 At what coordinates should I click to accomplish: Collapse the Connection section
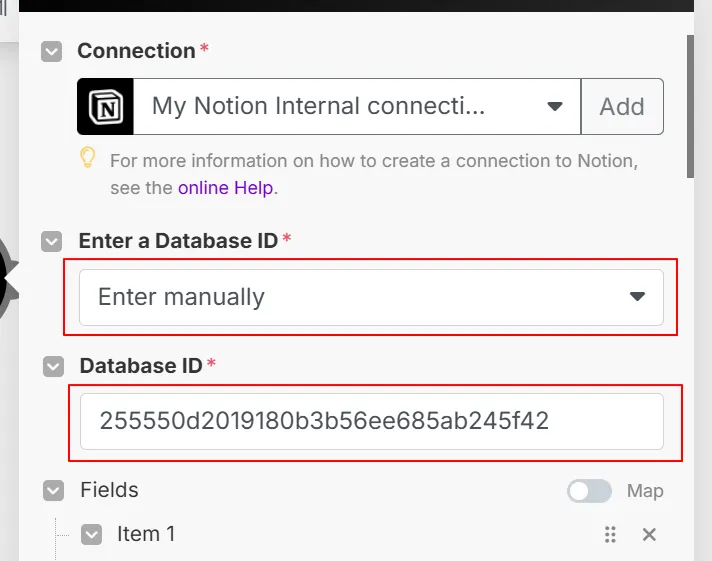(x=51, y=51)
